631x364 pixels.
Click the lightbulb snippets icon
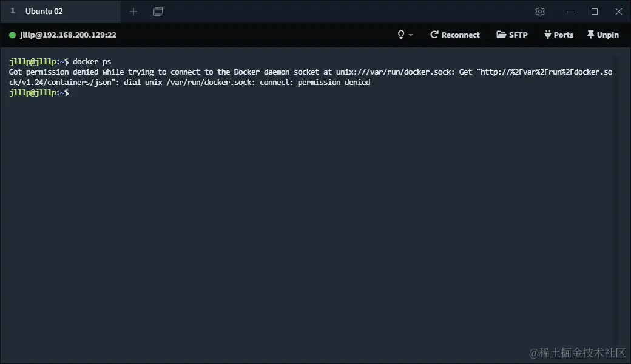coord(401,35)
